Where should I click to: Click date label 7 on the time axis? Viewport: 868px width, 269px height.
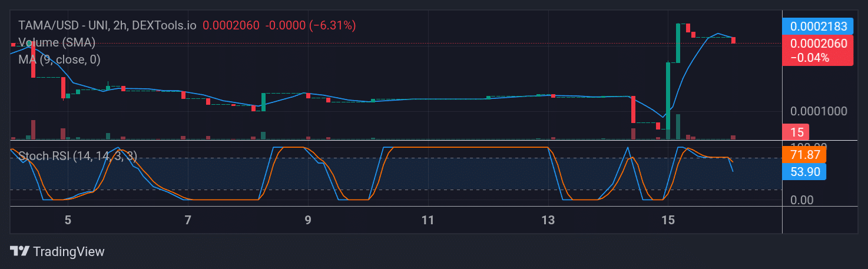click(188, 221)
